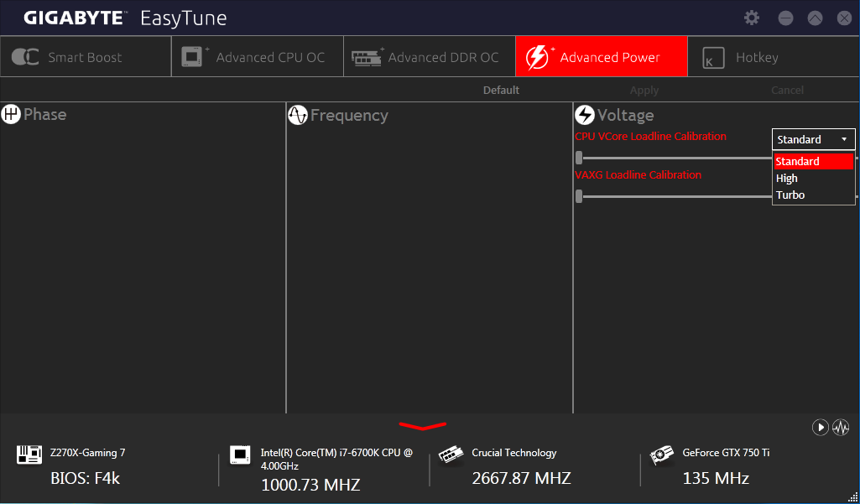Select the Advanced Power tab
Viewport: 860px width, 504px height.
click(601, 56)
